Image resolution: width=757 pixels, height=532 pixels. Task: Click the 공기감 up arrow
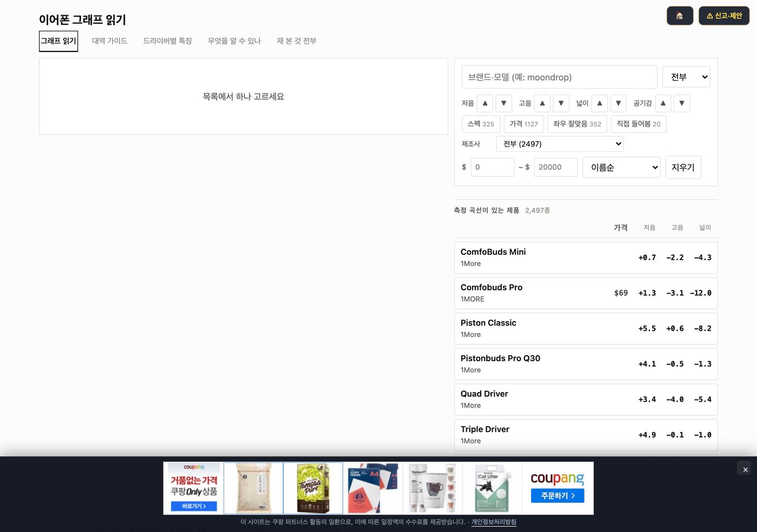(663, 103)
